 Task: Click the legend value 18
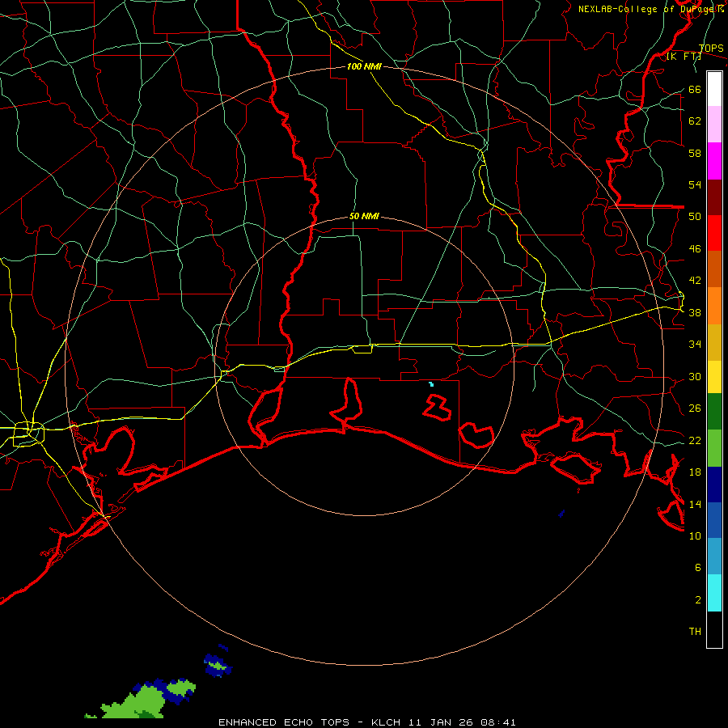695,472
